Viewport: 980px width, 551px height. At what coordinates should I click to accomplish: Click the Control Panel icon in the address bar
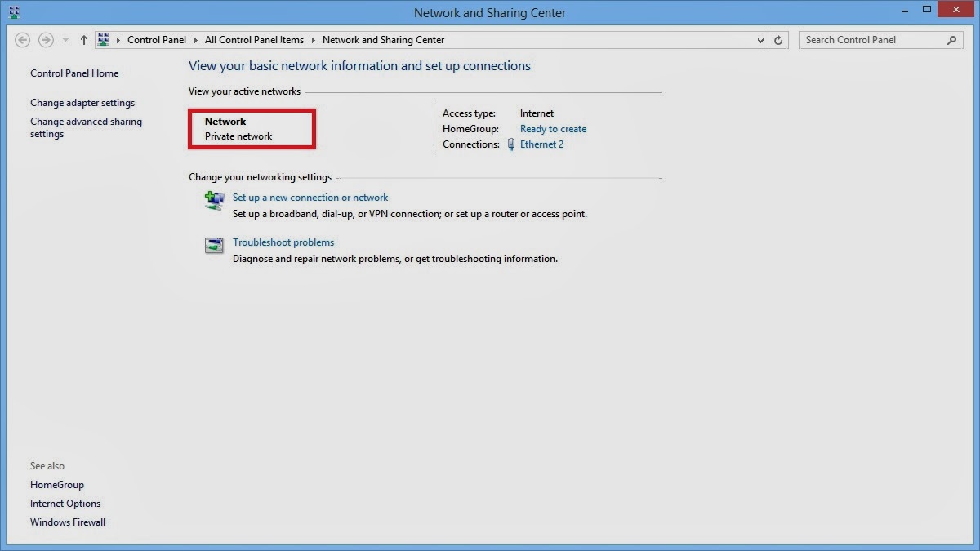tap(103, 39)
